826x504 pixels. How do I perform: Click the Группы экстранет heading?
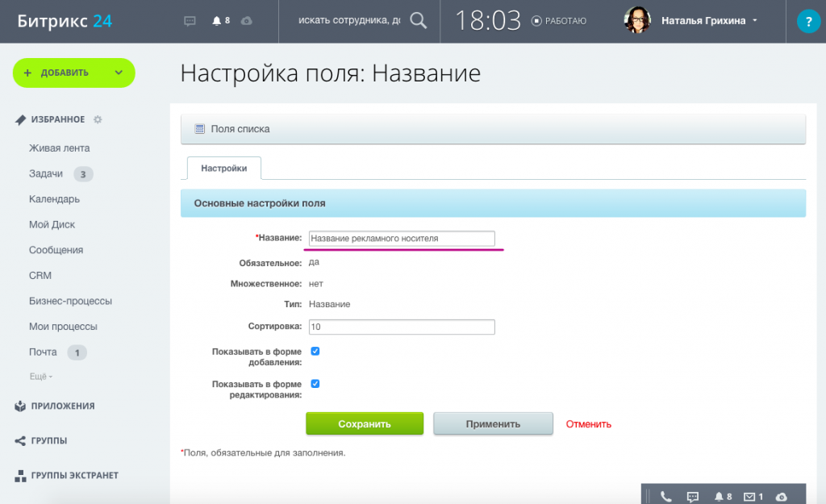(x=74, y=476)
